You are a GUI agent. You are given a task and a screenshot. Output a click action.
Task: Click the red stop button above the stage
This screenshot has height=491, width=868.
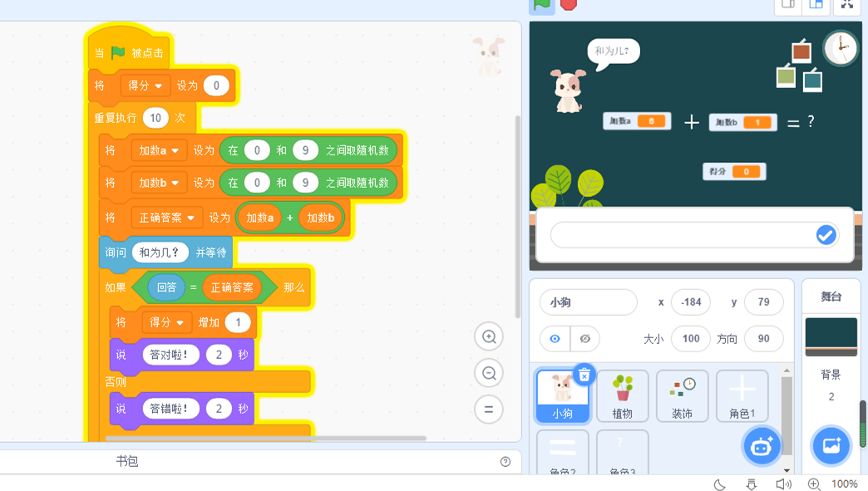click(x=569, y=4)
